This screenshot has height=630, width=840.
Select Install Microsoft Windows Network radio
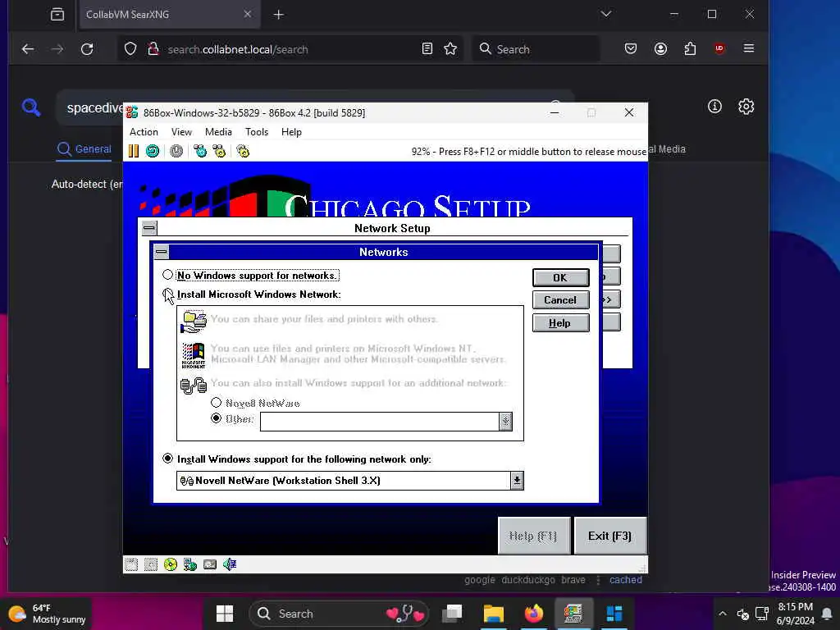coord(167,294)
